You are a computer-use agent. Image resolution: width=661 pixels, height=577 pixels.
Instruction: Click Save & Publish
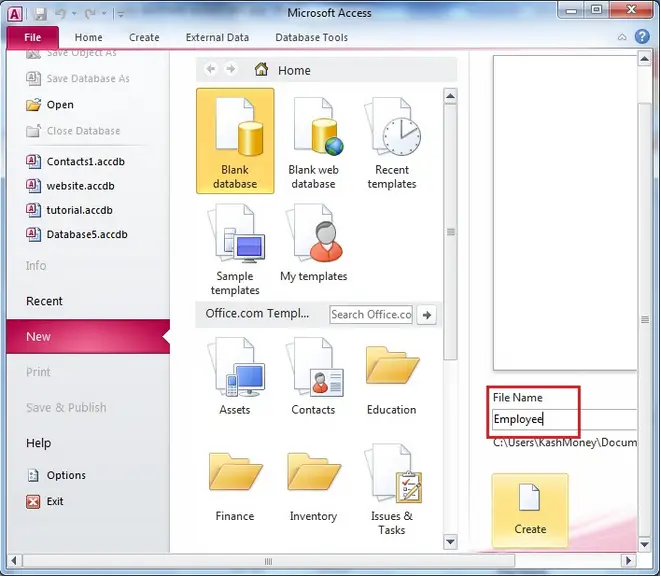click(66, 408)
